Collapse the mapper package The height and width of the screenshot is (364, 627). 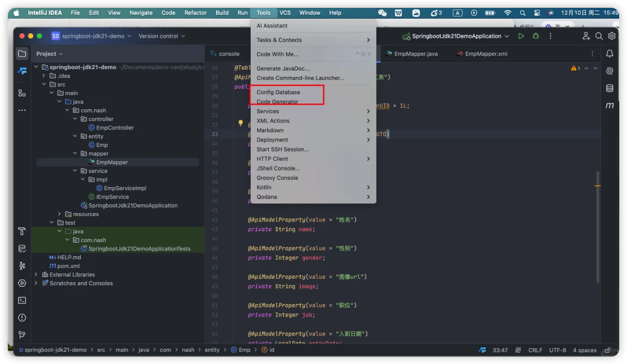tap(75, 153)
